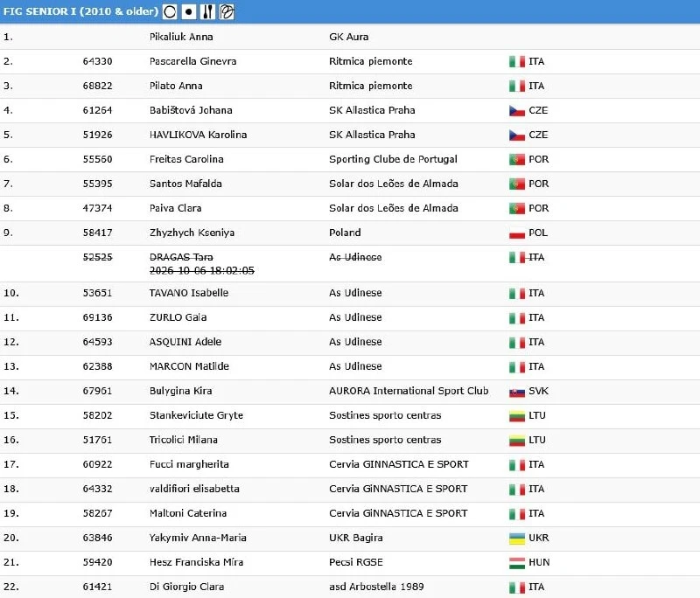Select the name "Pilato Anna"
This screenshot has height=598, width=700.
click(176, 86)
